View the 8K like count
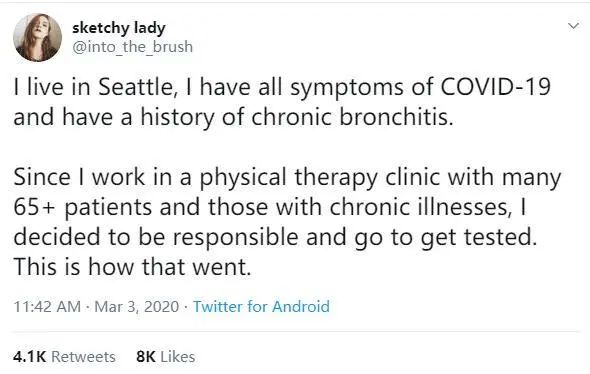This screenshot has height=374, width=590. 146,357
